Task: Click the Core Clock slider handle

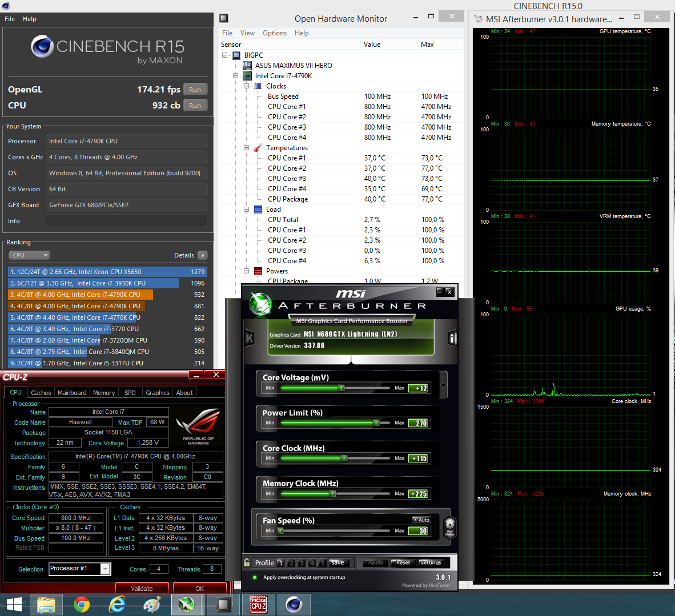Action: [x=344, y=458]
